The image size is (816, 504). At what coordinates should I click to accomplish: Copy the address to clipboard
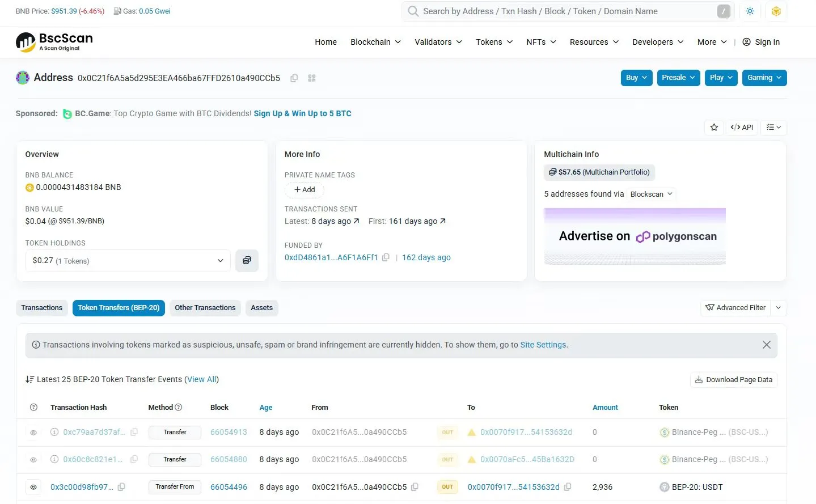pyautogui.click(x=294, y=78)
